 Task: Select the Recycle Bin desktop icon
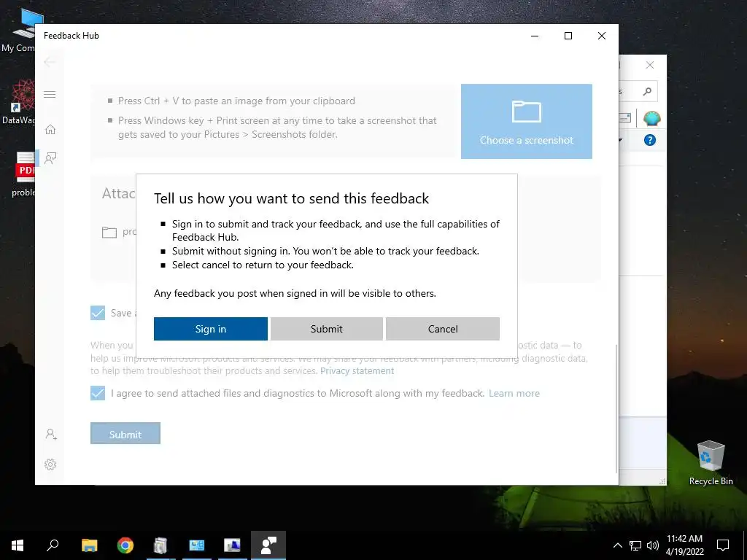click(711, 463)
